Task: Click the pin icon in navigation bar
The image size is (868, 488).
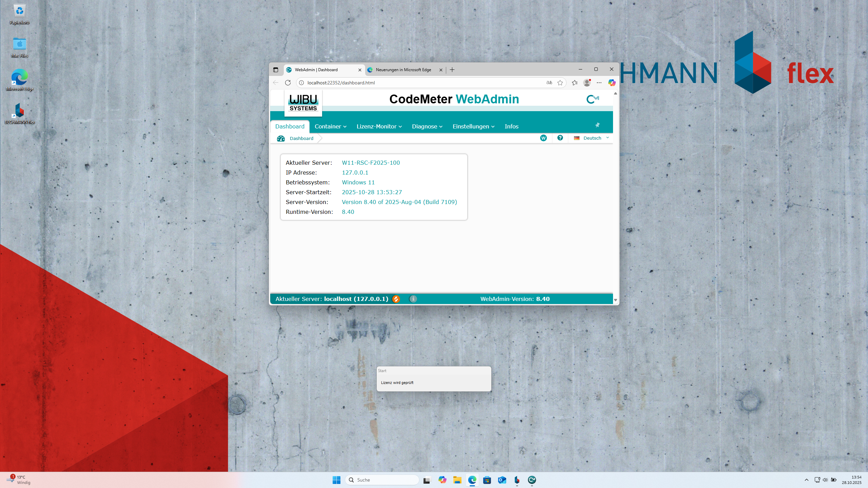Action: pos(597,125)
